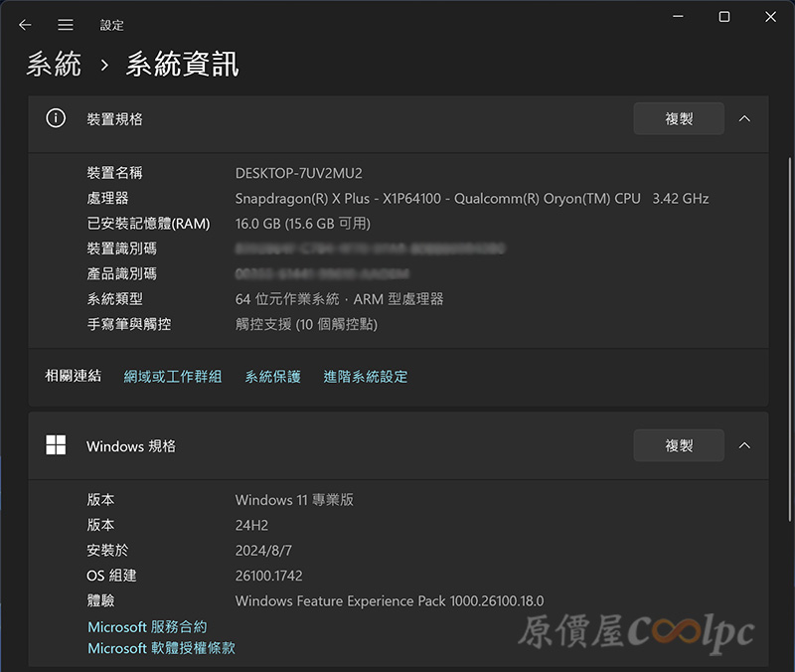Click the OS 組建 label
This screenshot has height=672, width=795.
(x=111, y=576)
